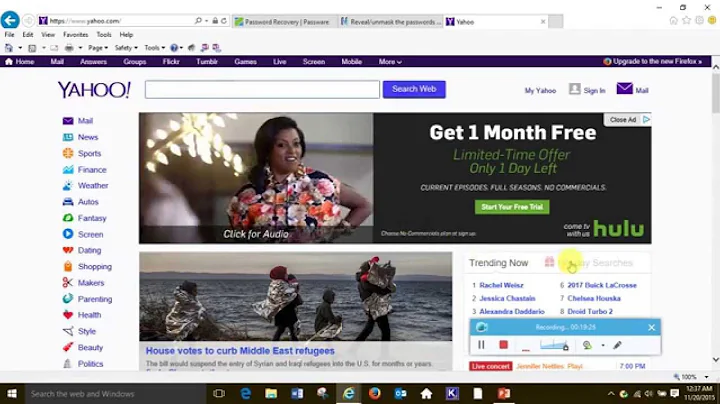Open the zoom level 100% dropdown arrow
The image size is (720, 404).
pyautogui.click(x=706, y=377)
